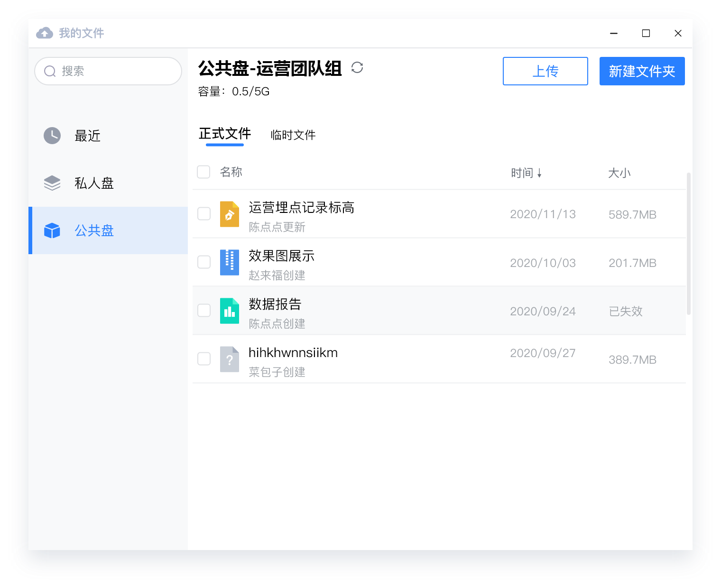The width and height of the screenshot is (721, 588).
Task: Open the 临时文件 tab
Action: pyautogui.click(x=293, y=135)
